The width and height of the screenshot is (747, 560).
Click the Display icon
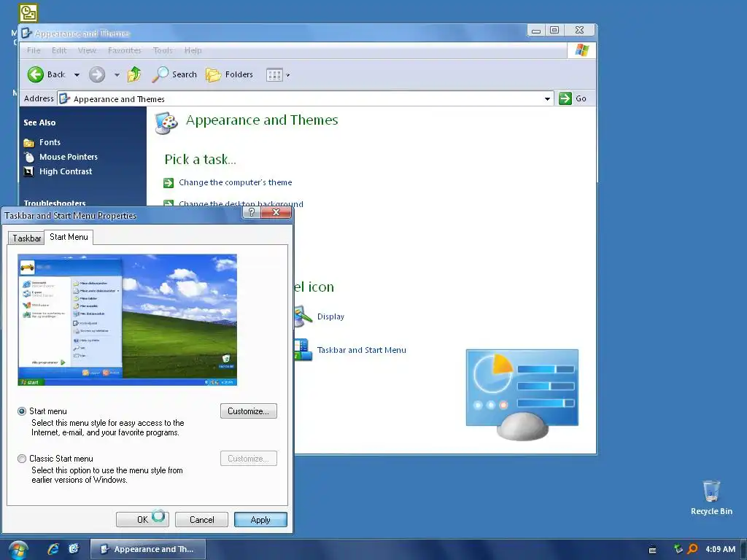tap(303, 316)
